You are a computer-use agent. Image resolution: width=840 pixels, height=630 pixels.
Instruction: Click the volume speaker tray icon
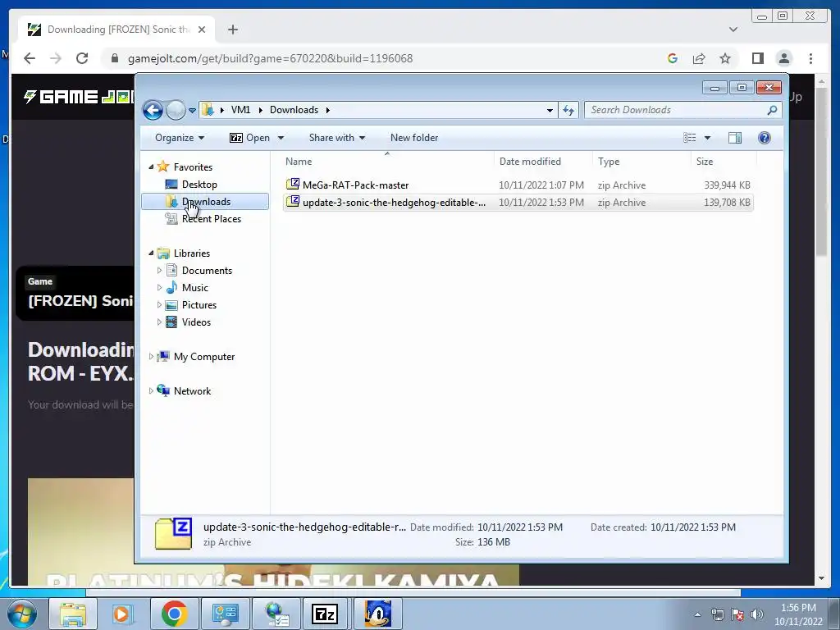(x=757, y=614)
